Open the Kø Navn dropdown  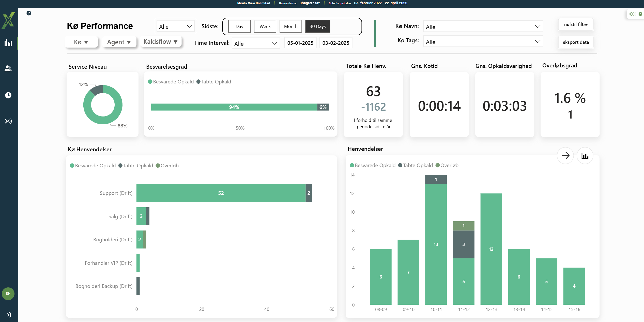tap(483, 27)
